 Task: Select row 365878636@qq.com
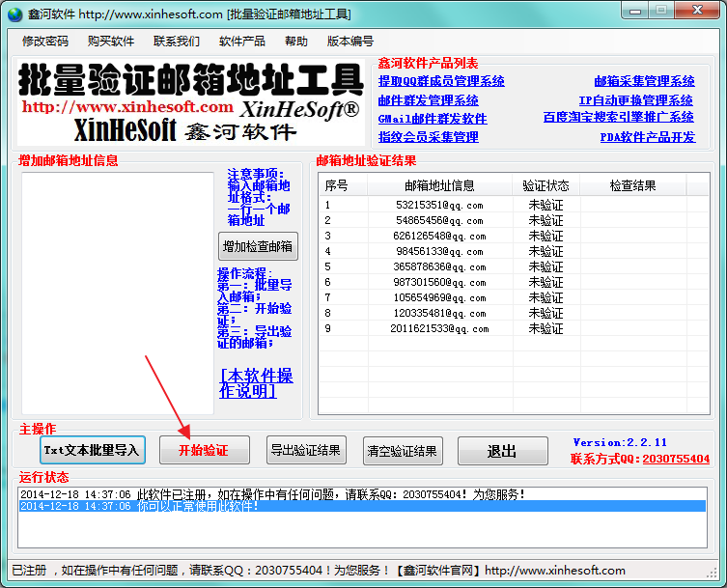point(515,266)
